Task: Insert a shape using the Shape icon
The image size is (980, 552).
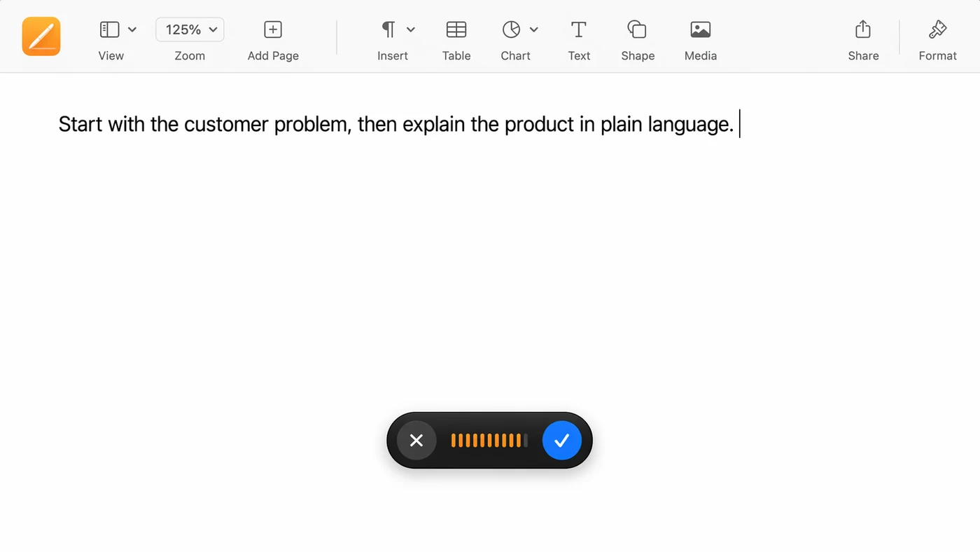Action: click(x=636, y=29)
